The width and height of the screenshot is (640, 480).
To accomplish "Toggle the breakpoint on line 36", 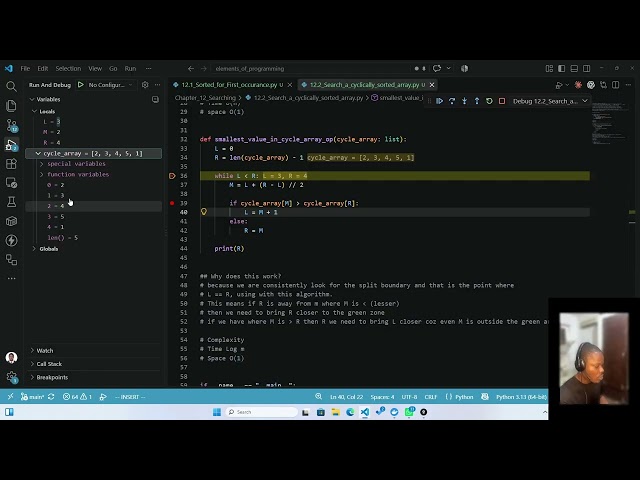I will (172, 176).
